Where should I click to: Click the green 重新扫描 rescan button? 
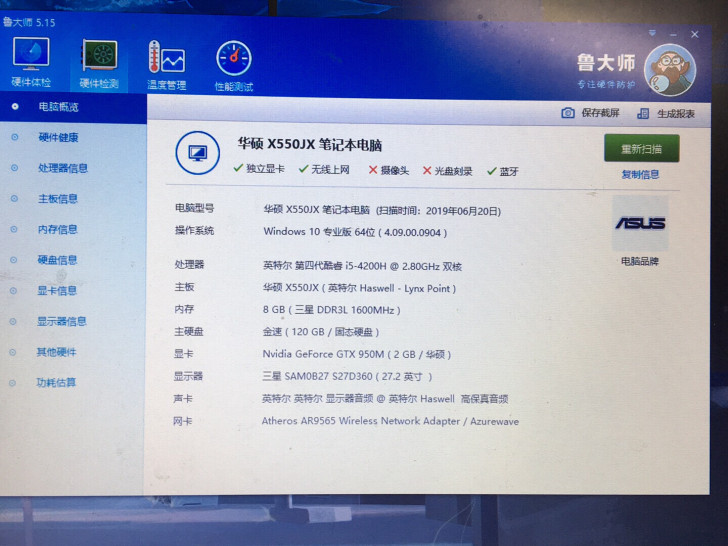pyautogui.click(x=642, y=149)
